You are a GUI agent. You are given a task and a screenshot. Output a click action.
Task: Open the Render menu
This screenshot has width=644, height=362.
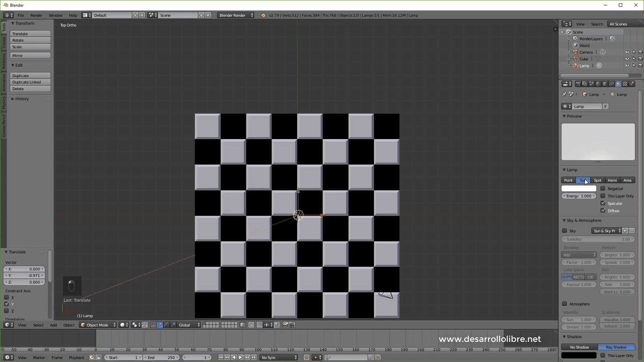(36, 15)
